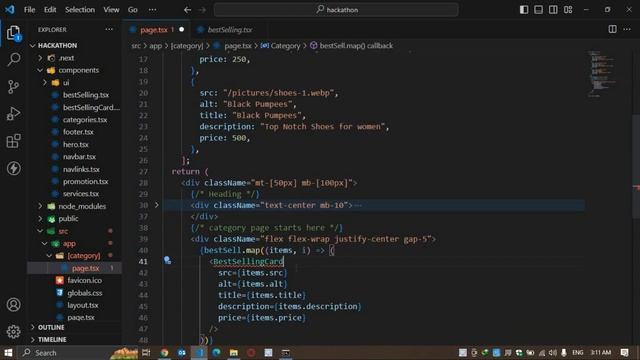Image resolution: width=640 pixels, height=360 pixels.
Task: Open the Windows Start button
Action: pyautogui.click(x=8, y=353)
